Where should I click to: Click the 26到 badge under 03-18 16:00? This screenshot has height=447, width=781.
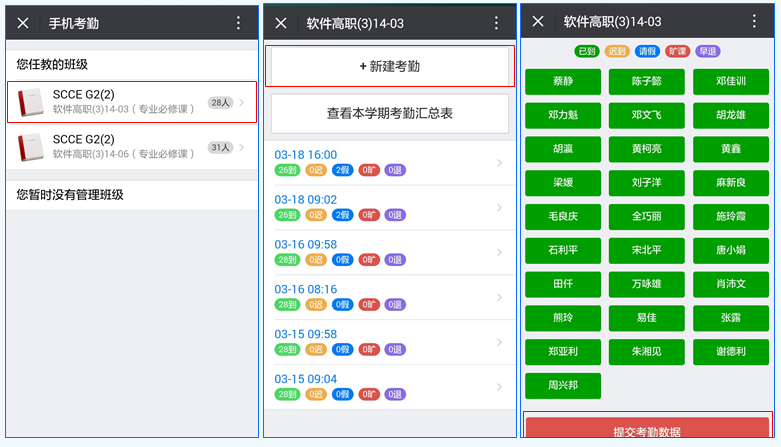tap(287, 170)
